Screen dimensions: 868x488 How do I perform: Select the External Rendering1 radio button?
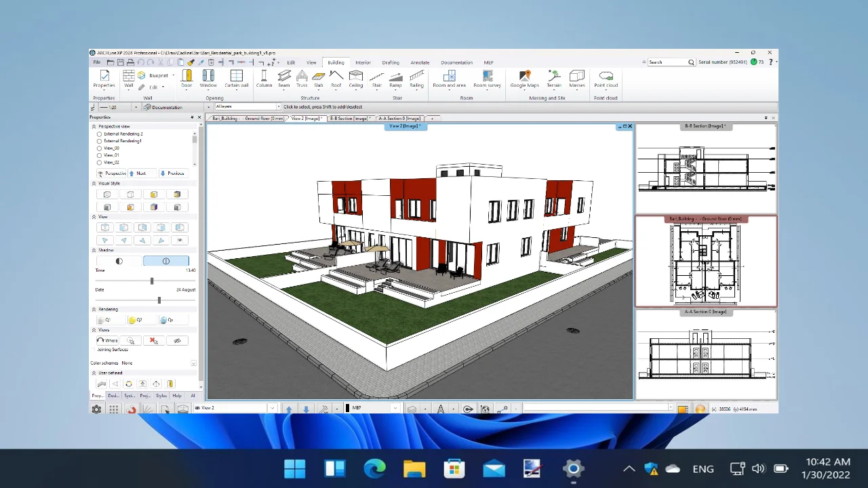coord(99,141)
